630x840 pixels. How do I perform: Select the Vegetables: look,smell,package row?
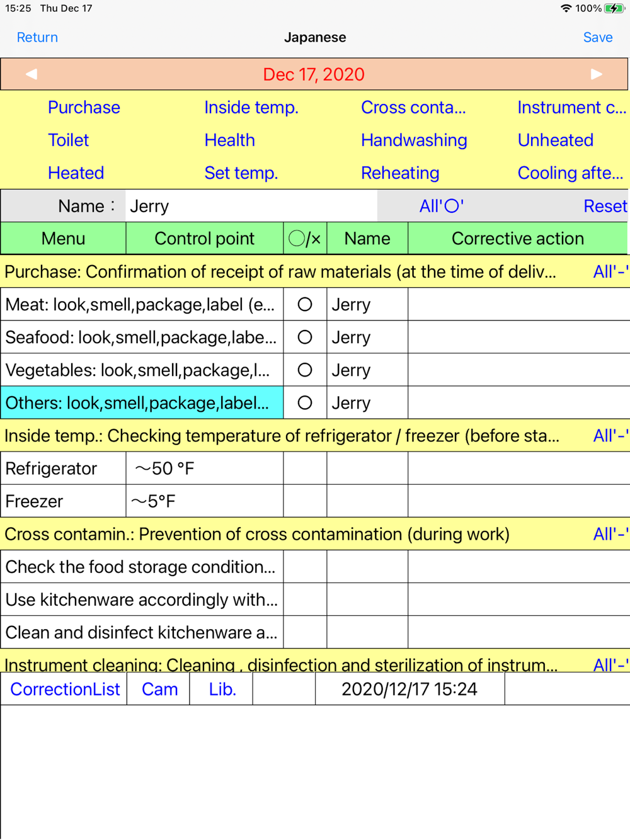point(142,370)
